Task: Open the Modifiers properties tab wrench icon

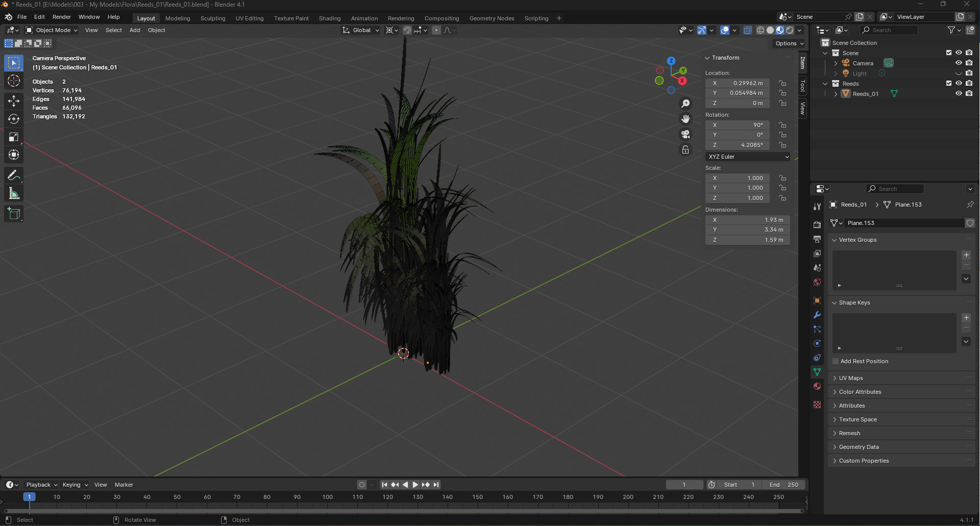Action: click(817, 315)
